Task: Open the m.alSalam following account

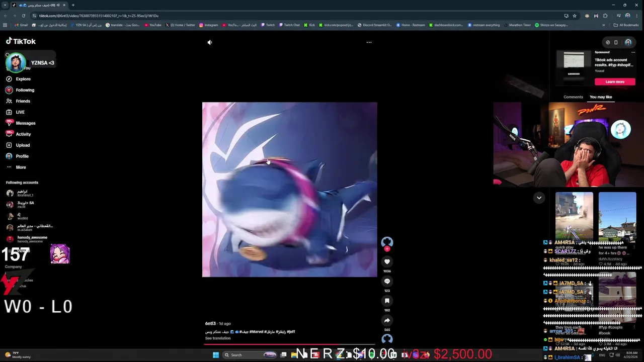Action: 29,228
